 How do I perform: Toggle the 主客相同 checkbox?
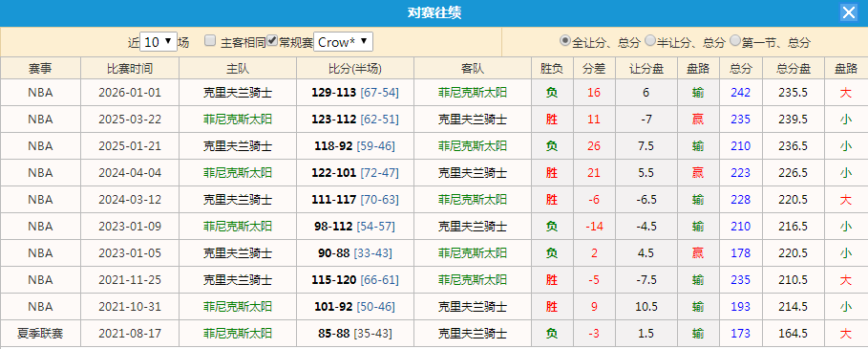(x=210, y=40)
